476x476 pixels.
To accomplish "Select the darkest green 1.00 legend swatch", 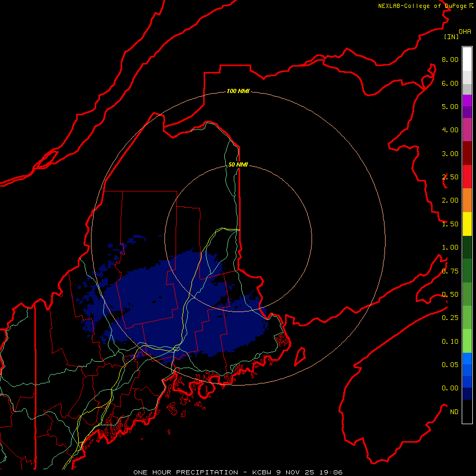I will tap(467, 247).
